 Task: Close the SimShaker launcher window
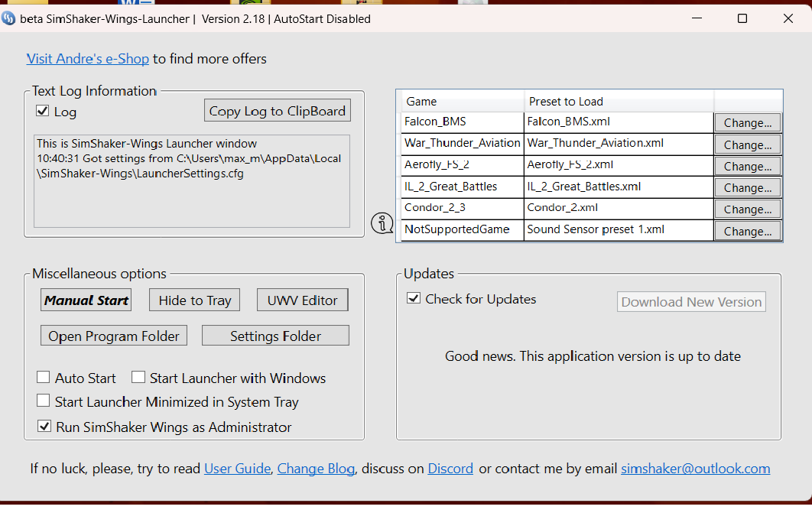(x=788, y=18)
